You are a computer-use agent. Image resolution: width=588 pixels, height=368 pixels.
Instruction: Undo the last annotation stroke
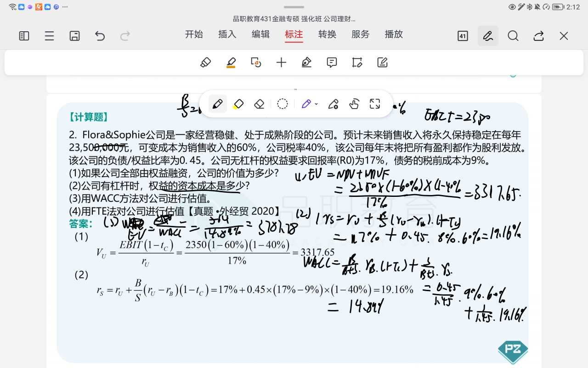(x=100, y=36)
